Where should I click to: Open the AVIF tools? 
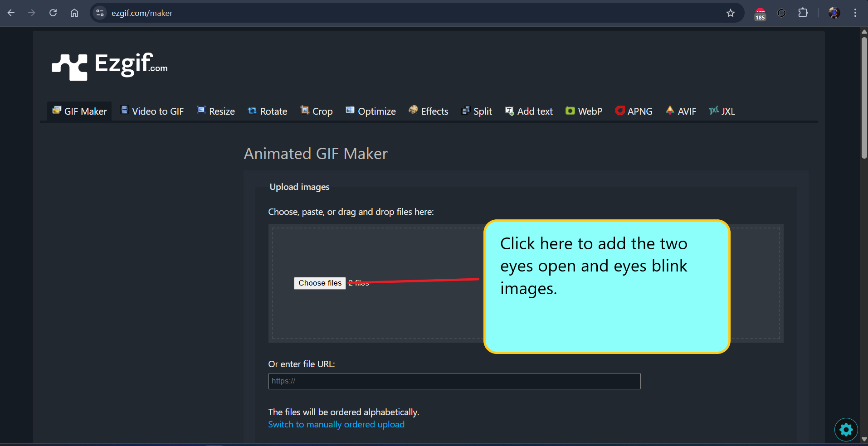pyautogui.click(x=681, y=111)
